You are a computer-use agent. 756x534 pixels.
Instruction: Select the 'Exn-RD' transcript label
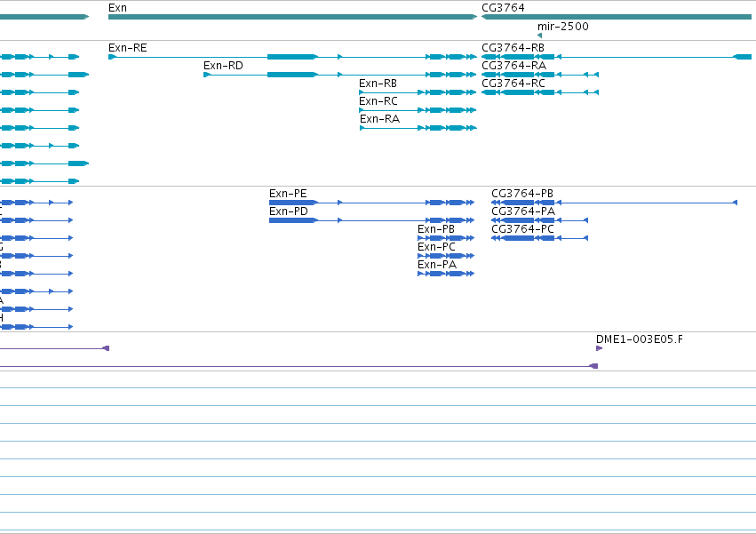point(223,66)
